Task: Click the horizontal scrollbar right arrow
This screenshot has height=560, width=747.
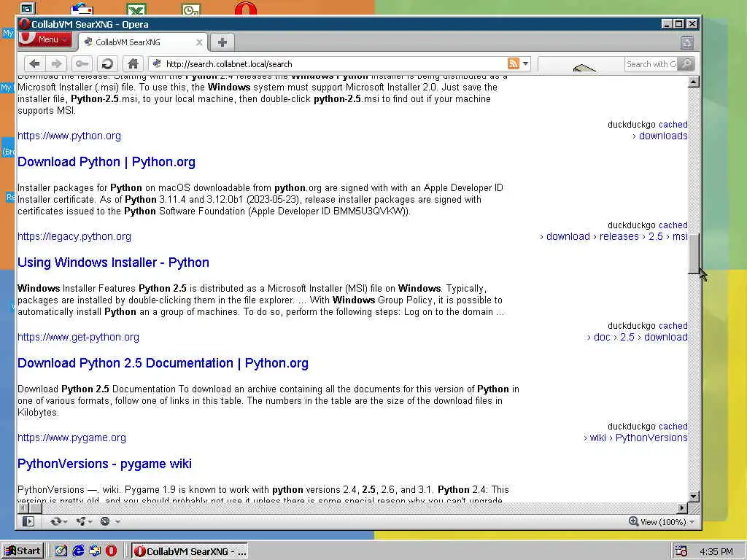Action: 682,508
